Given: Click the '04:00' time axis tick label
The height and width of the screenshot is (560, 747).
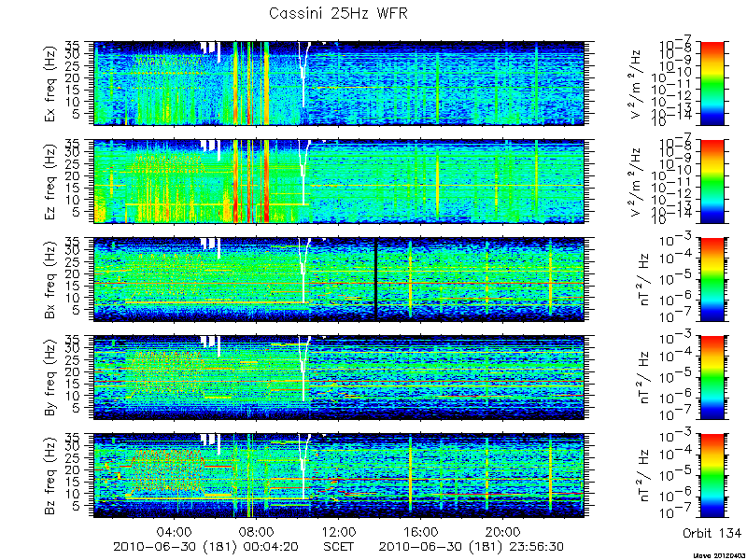Looking at the screenshot, I should click(175, 531).
